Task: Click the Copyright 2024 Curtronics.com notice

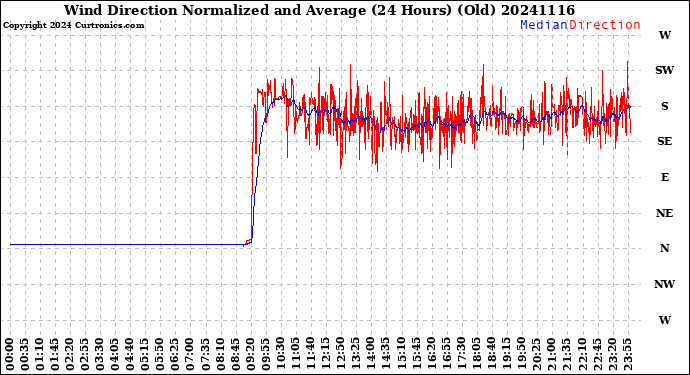Action: [73, 26]
